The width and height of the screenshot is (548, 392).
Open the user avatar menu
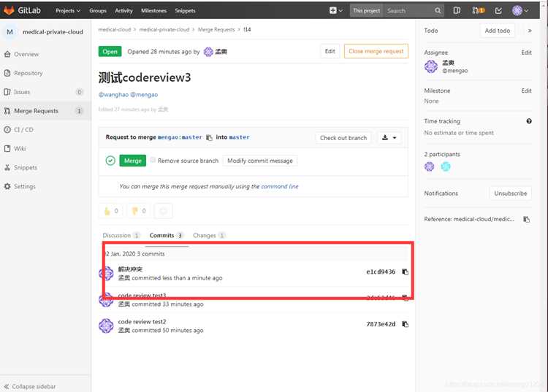coord(520,10)
